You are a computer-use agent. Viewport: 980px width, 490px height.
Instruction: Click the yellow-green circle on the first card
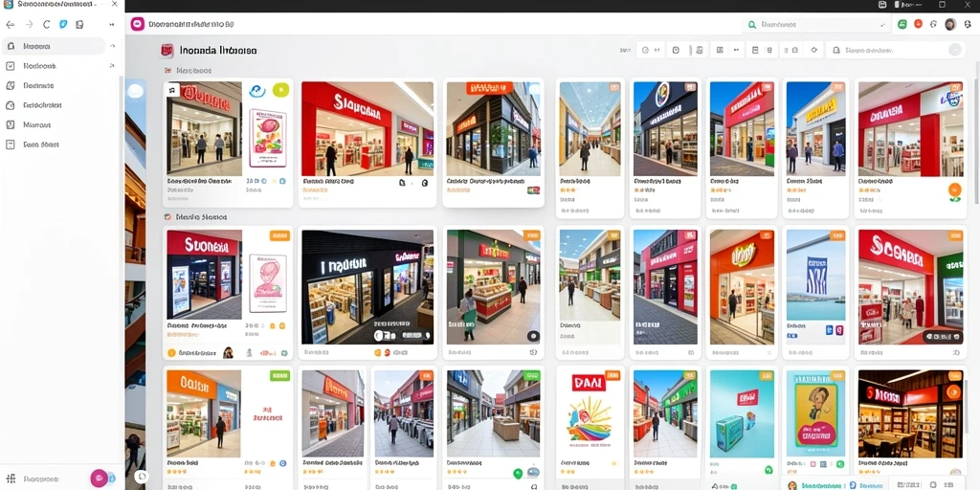pos(281,90)
